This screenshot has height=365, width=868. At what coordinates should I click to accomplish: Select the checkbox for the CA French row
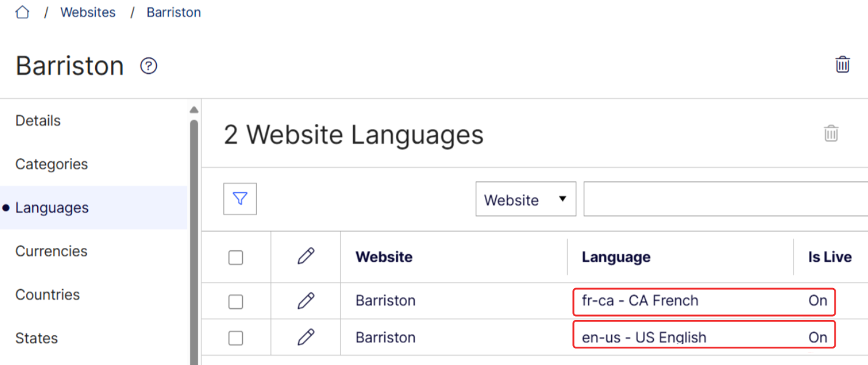[x=236, y=300]
